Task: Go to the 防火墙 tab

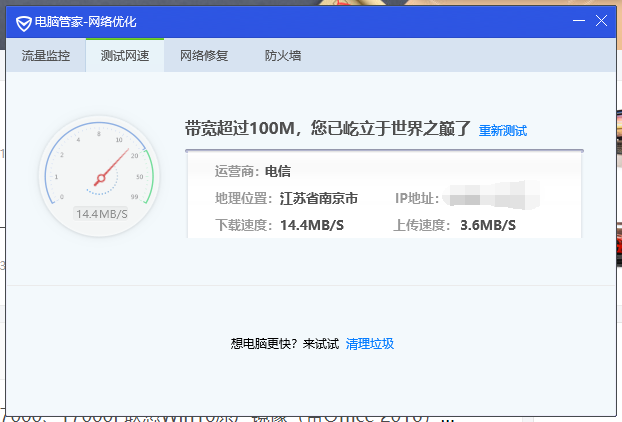Action: pyautogui.click(x=283, y=56)
